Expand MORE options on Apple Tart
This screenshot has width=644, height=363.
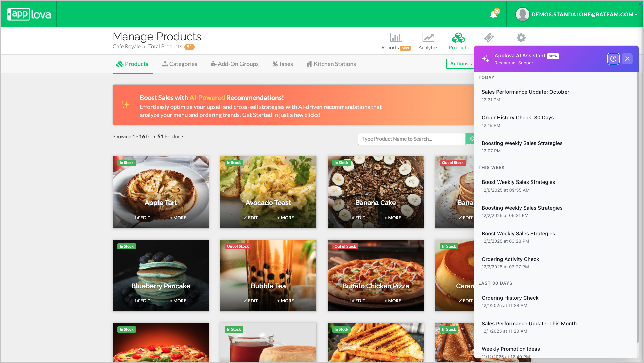pos(178,218)
